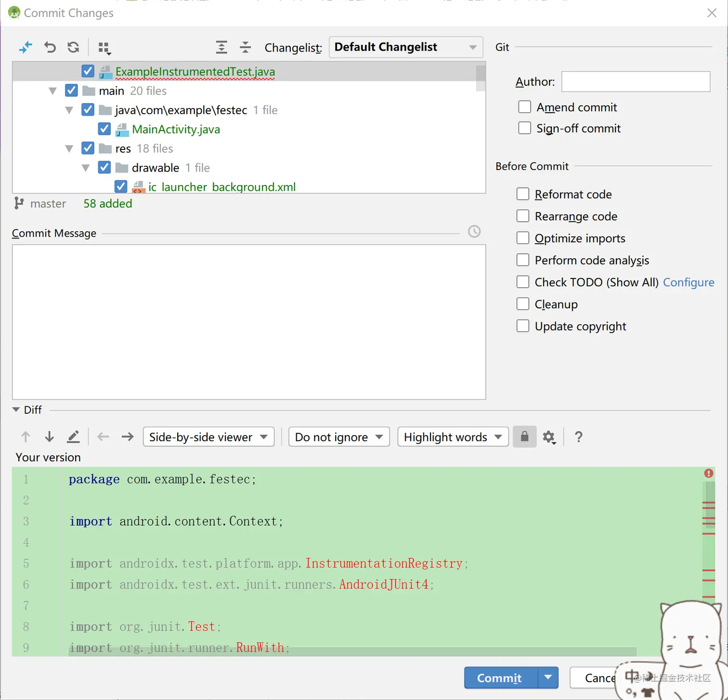Toggle the lock icon in diff toolbar
The image size is (728, 700).
(525, 437)
